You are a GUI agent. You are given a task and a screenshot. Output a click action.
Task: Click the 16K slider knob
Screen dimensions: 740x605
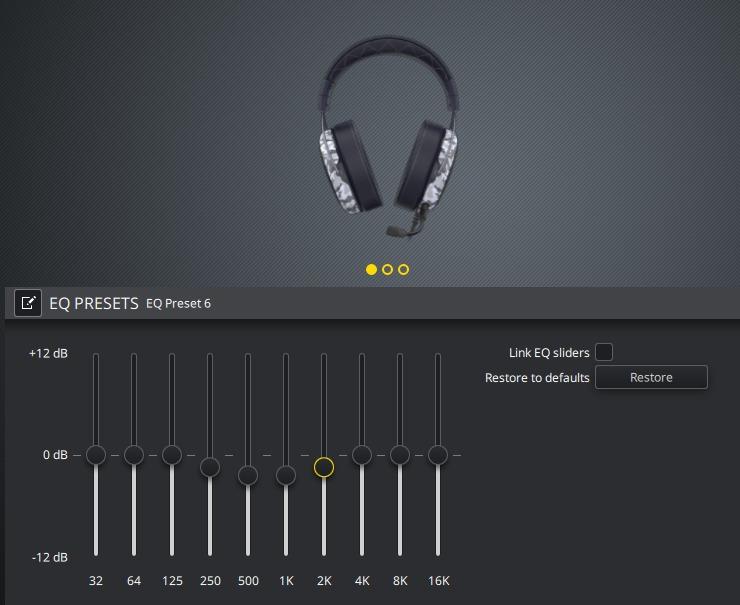[x=438, y=455]
